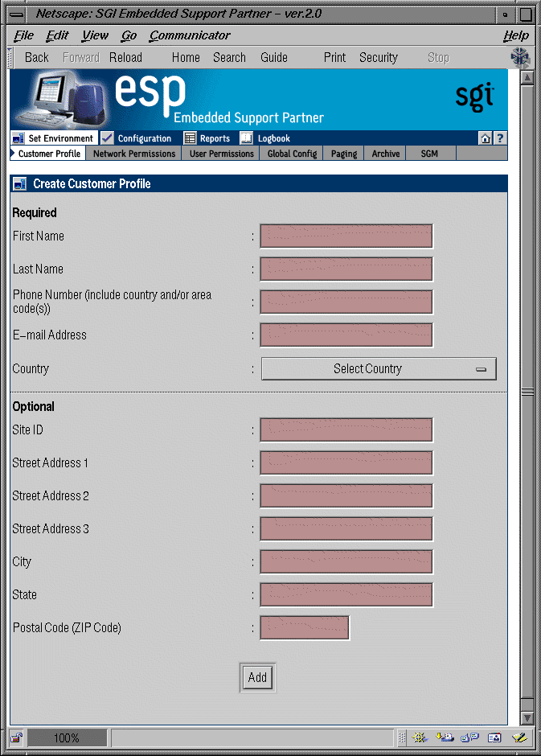The height and width of the screenshot is (756, 541).
Task: Click the Street Address 2 field
Action: coord(346,496)
